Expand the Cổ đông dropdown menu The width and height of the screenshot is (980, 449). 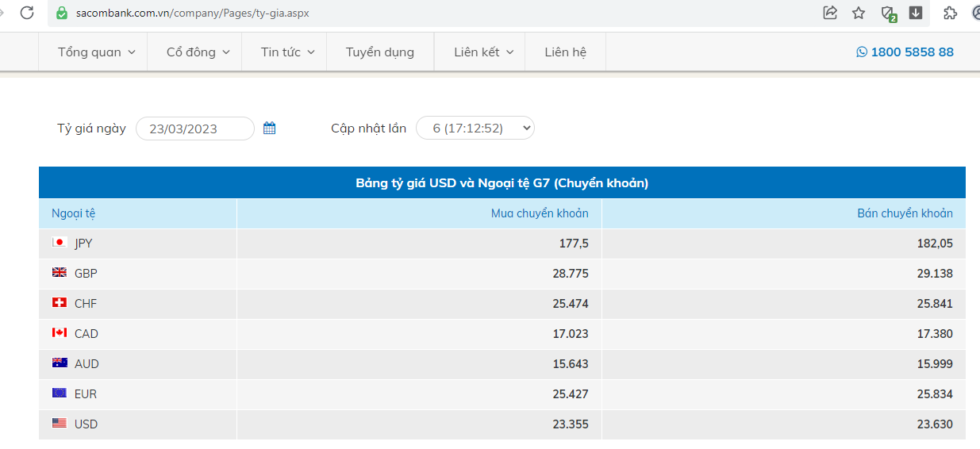click(198, 52)
